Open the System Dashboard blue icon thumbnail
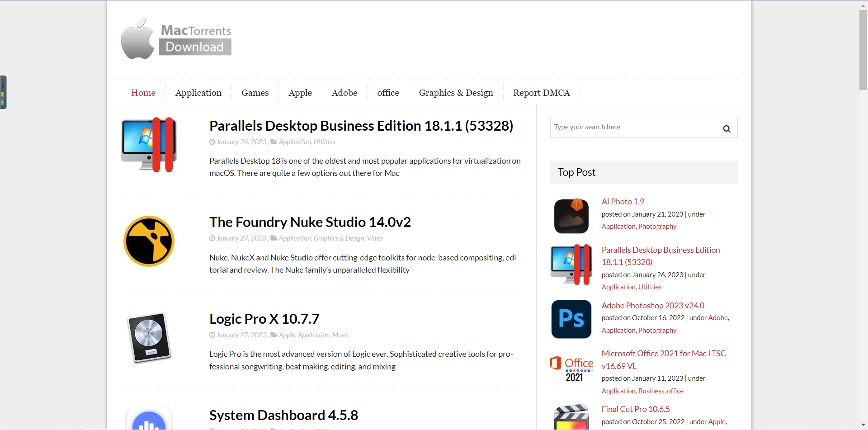This screenshot has width=868, height=430. click(149, 418)
